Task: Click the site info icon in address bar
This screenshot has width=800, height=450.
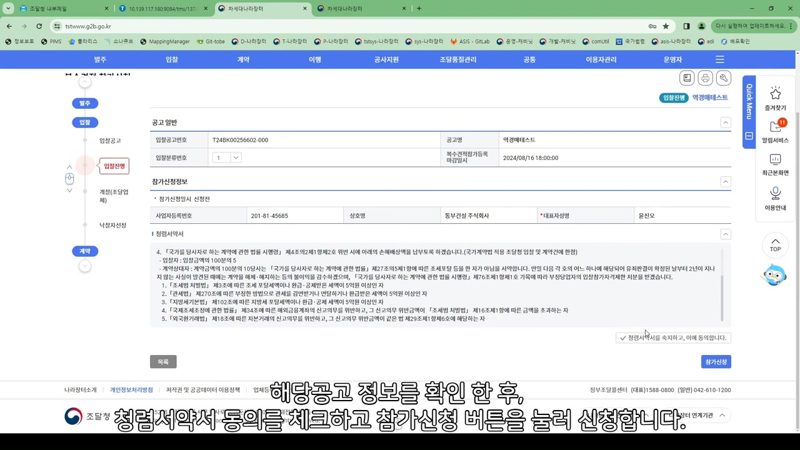Action: [57, 26]
